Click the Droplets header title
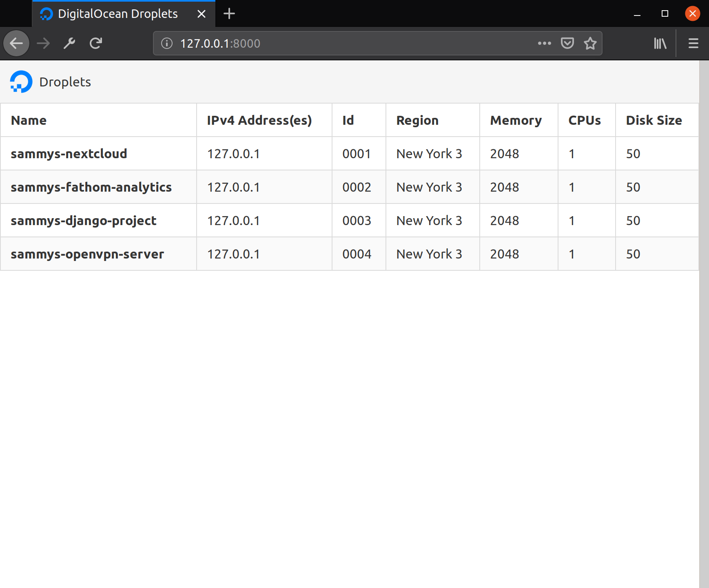The image size is (709, 588). coord(65,82)
